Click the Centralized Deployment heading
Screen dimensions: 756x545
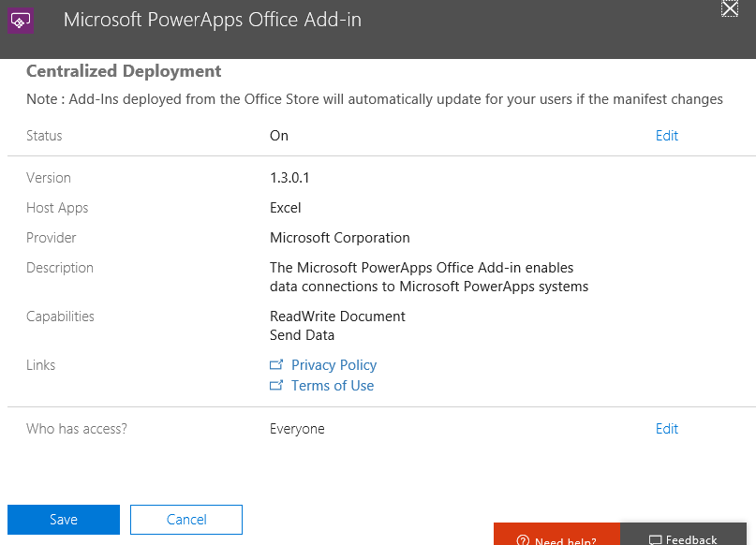point(124,71)
